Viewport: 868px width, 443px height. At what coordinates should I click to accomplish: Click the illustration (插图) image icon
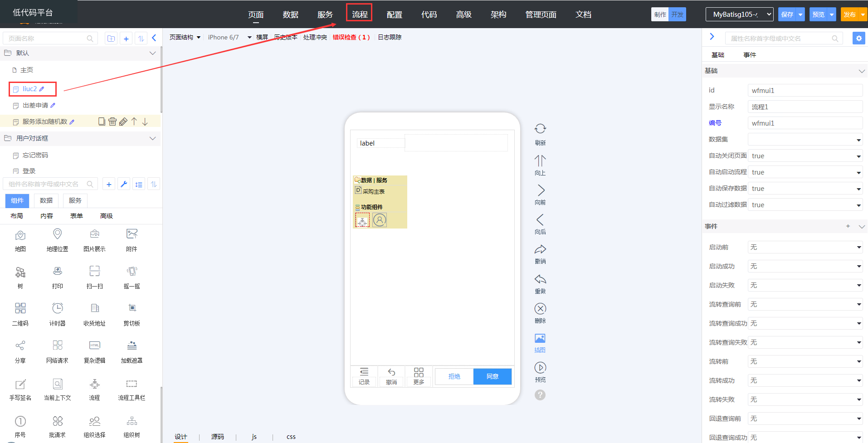pos(540,339)
